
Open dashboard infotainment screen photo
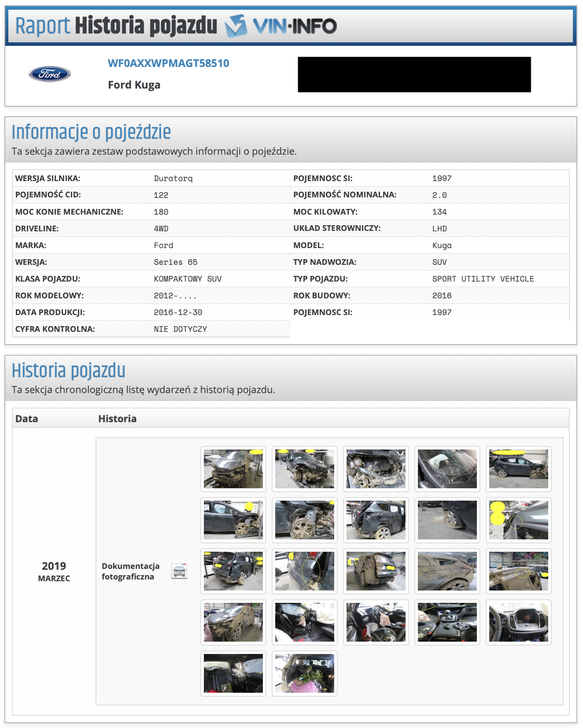tap(518, 622)
